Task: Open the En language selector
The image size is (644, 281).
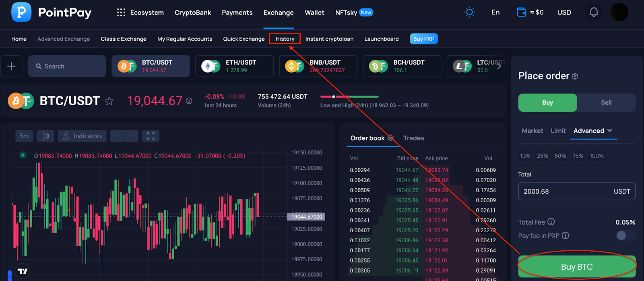Action: (x=495, y=12)
